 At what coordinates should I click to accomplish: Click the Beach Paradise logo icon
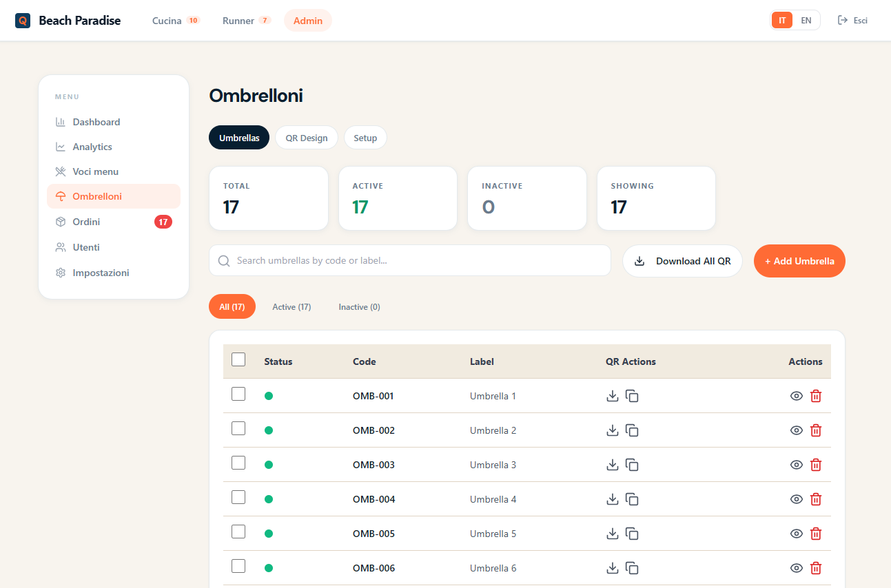point(23,21)
